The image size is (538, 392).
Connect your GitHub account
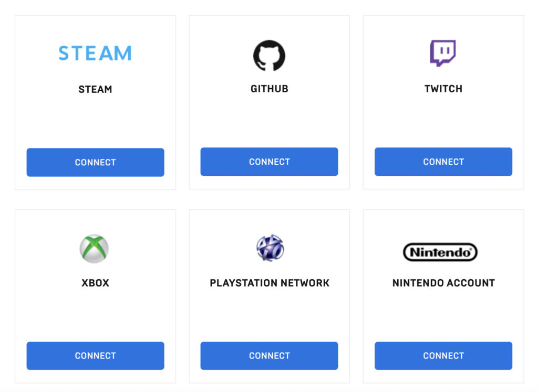click(269, 162)
